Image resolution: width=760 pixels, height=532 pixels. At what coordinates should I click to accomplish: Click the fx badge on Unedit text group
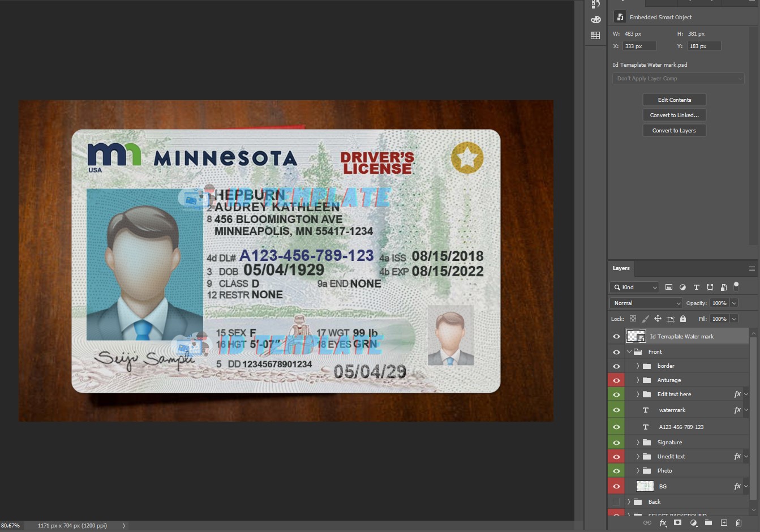(737, 456)
